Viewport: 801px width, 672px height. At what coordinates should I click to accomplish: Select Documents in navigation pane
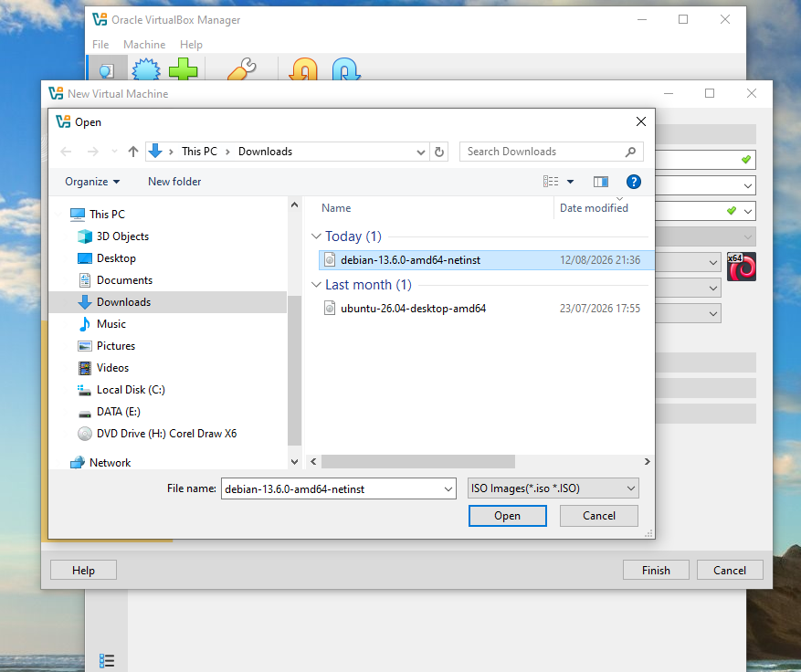124,280
